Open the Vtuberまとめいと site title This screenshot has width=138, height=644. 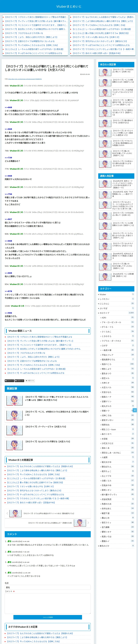69,7
